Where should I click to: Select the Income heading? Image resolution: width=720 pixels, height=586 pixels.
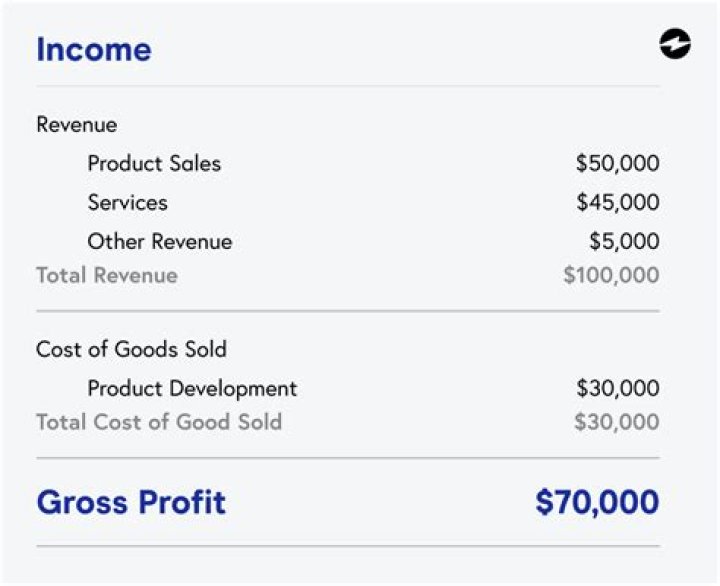click(x=94, y=49)
